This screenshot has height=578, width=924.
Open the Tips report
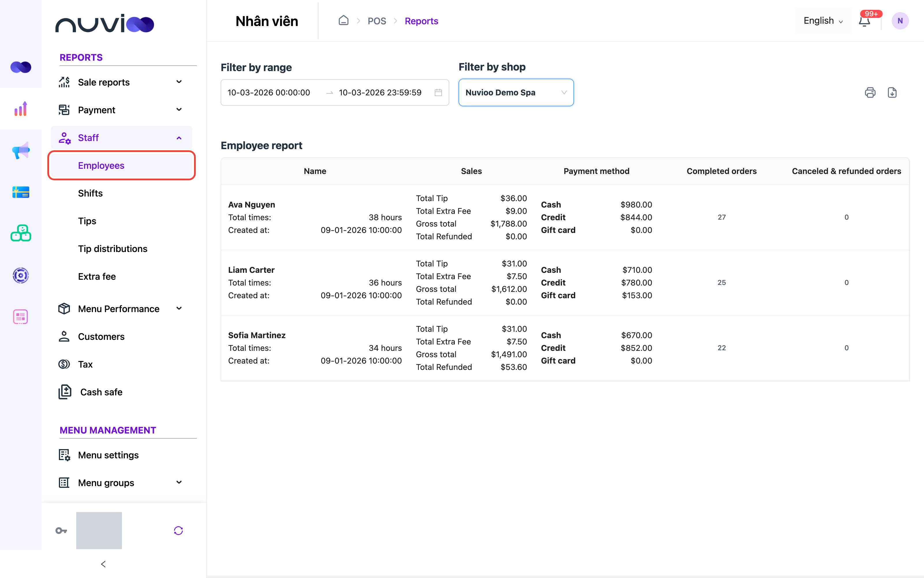pos(87,221)
